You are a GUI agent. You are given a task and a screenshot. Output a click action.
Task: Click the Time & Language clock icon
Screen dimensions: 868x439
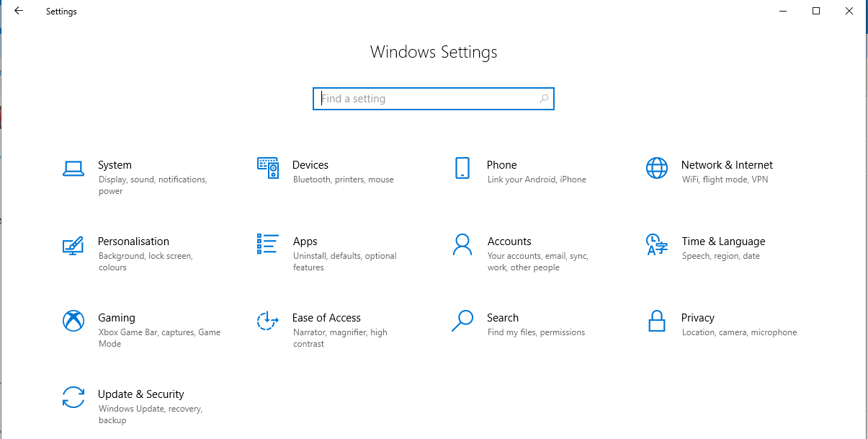[657, 244]
